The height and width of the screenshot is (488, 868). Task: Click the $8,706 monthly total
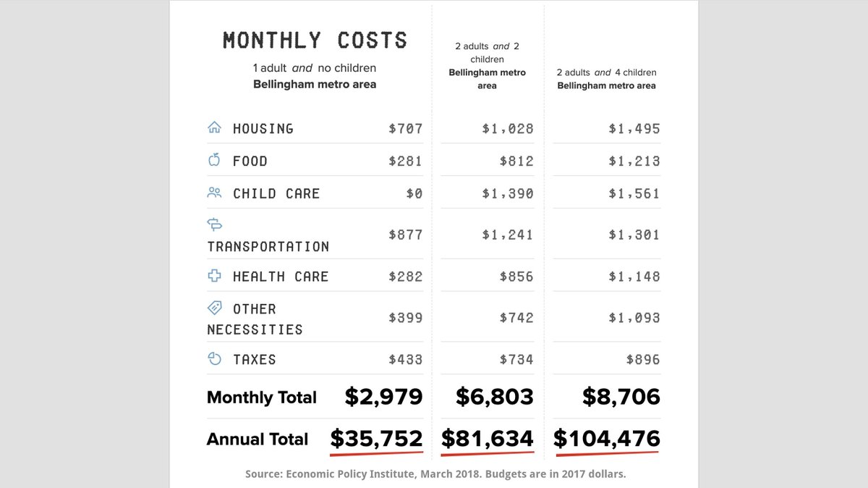621,397
